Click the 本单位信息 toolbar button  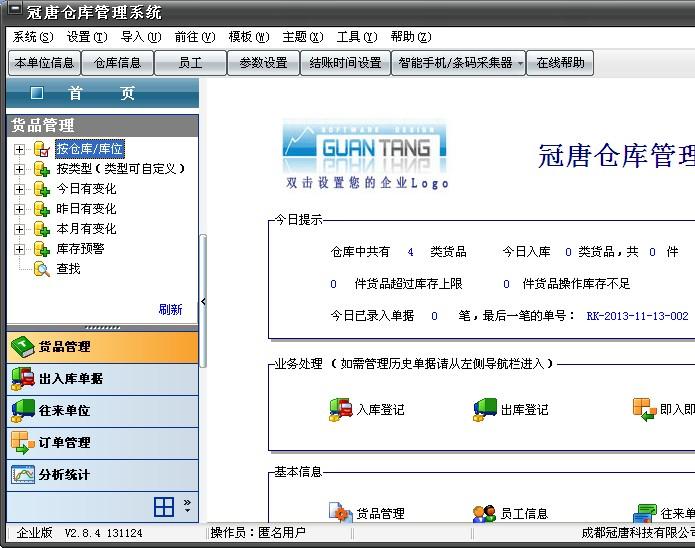pyautogui.click(x=44, y=63)
